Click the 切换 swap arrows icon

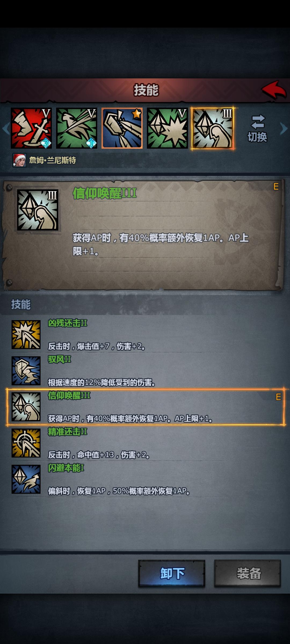click(x=258, y=122)
